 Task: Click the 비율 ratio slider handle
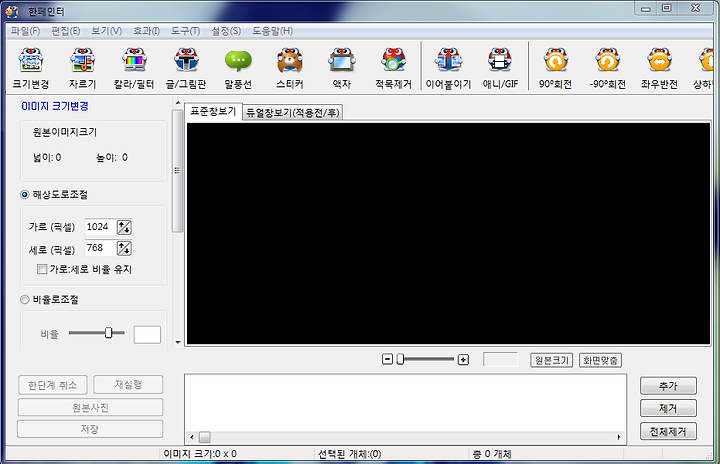coord(108,333)
